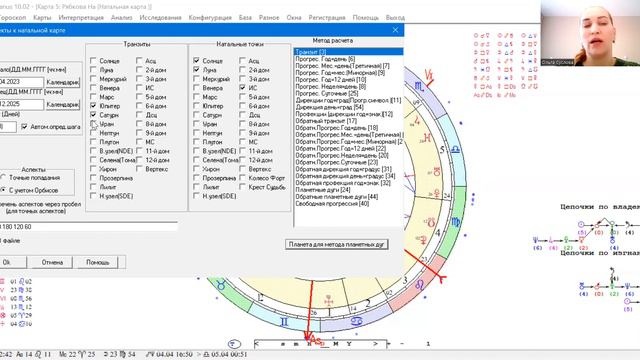Image resolution: width=640 pixels, height=360 pixels.
Task: Click Планета для метода планетных дуг button
Action: [x=336, y=244]
